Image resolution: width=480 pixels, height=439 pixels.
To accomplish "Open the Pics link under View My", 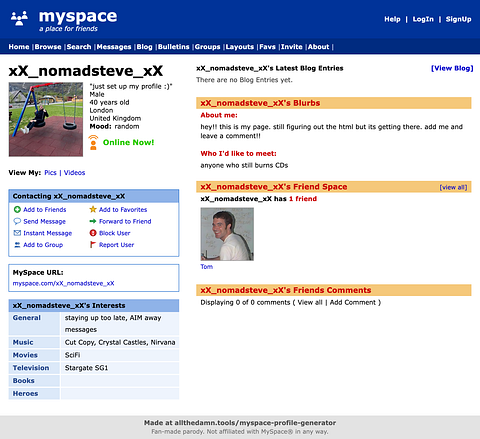I will coord(50,173).
